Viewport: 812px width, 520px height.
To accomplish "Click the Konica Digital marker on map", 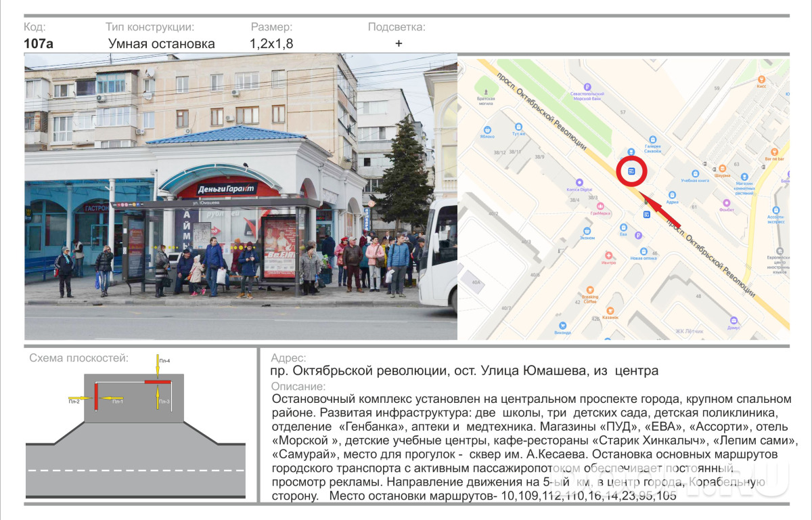I will 579,182.
